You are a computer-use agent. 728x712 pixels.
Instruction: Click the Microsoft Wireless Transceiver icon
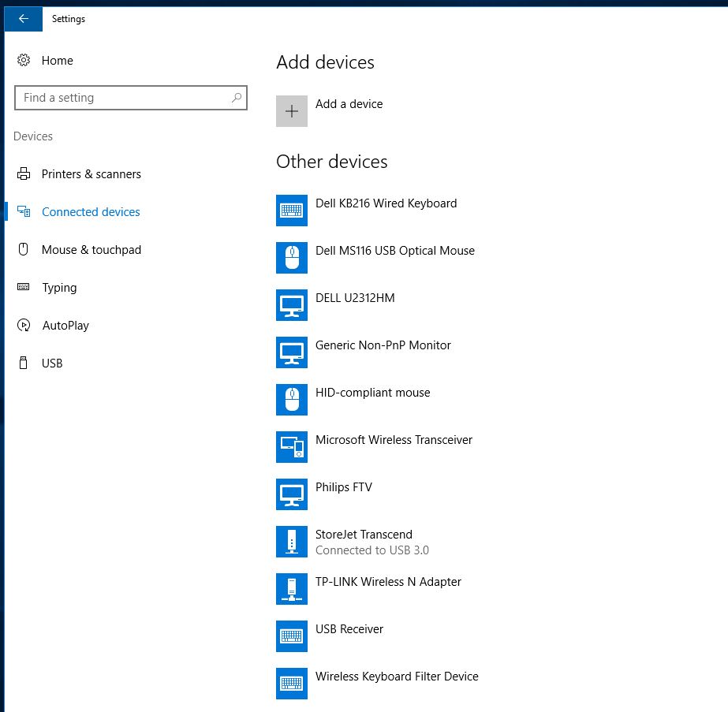tap(292, 447)
